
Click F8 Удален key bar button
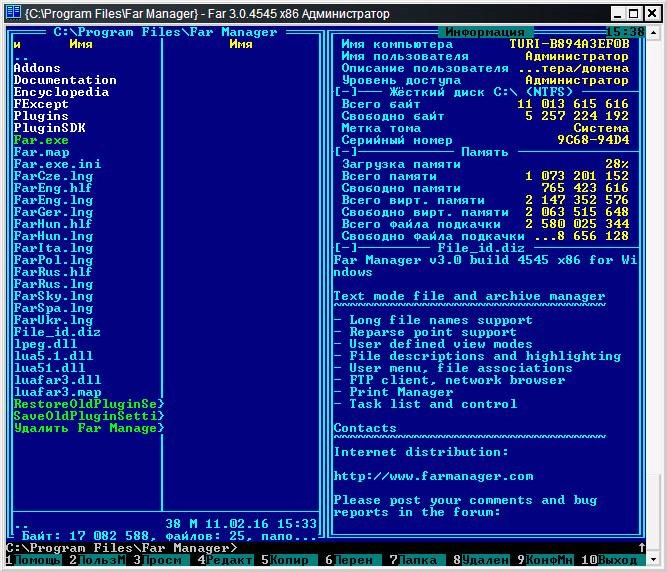(481, 560)
